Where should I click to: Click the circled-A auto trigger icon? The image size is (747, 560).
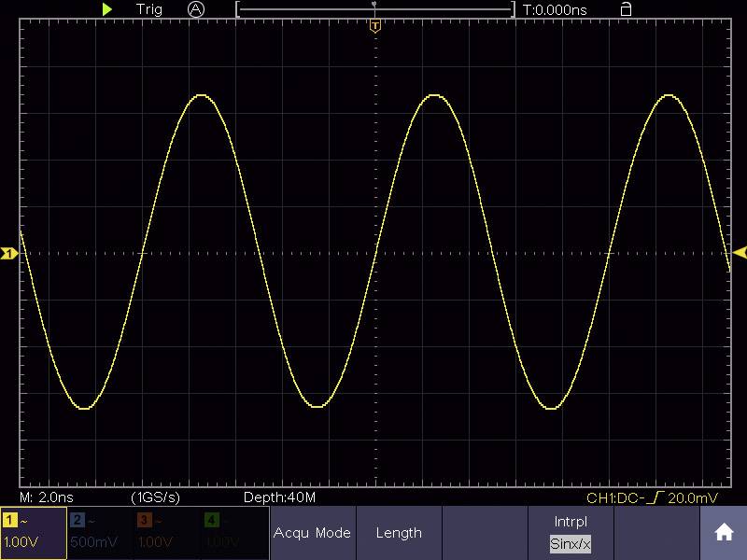click(193, 9)
